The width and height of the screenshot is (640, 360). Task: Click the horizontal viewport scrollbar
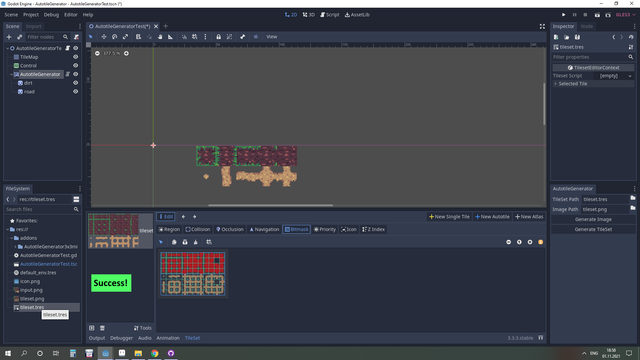click(270, 205)
